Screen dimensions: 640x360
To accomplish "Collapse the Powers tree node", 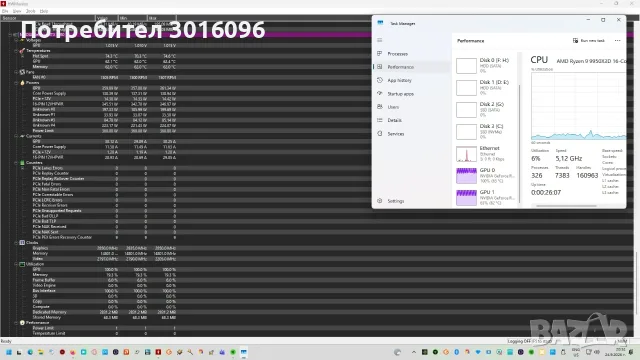I will click(16, 82).
